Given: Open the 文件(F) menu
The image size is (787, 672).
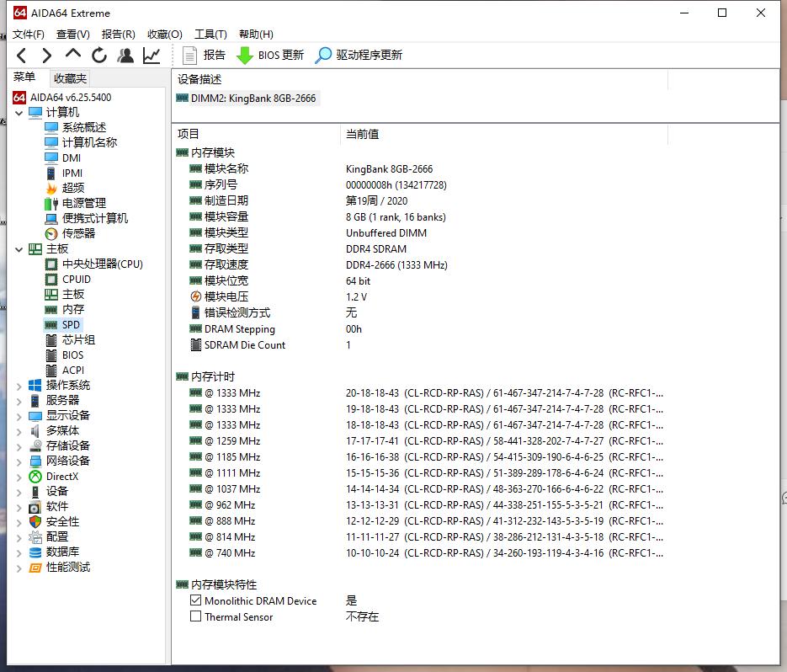Looking at the screenshot, I should coord(29,35).
